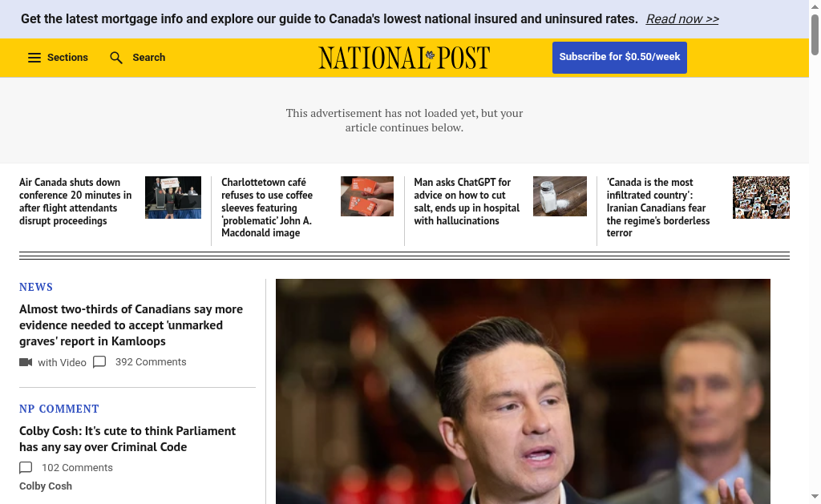View 102 Comments on Colby Cosh article
This screenshot has width=821, height=504.
(77, 468)
